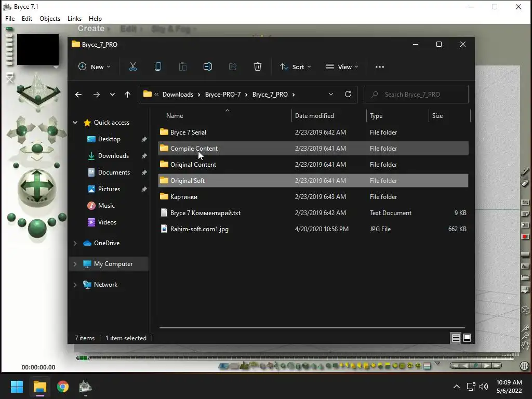Click Bryce XY camera cross control on left
The image size is (532, 399).
coord(21,130)
